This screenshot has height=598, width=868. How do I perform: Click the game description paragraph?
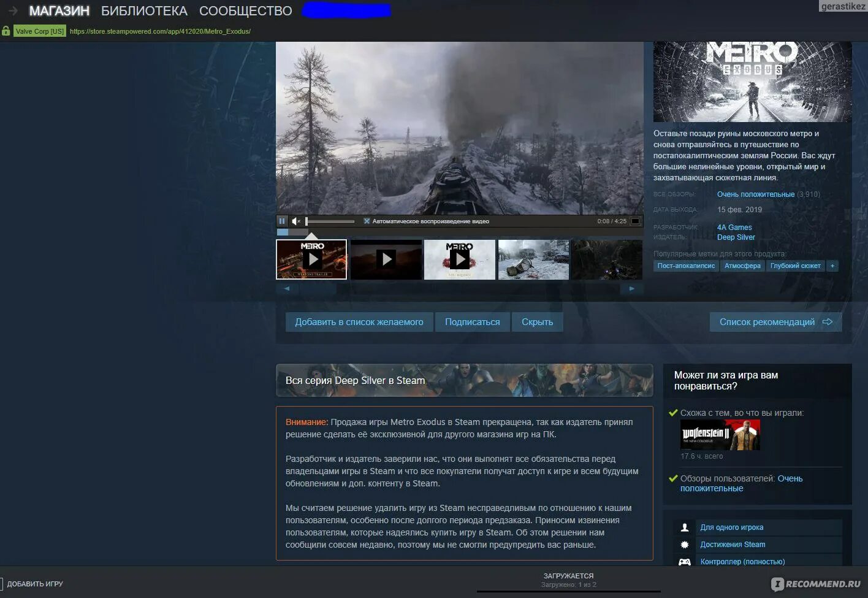coord(745,156)
